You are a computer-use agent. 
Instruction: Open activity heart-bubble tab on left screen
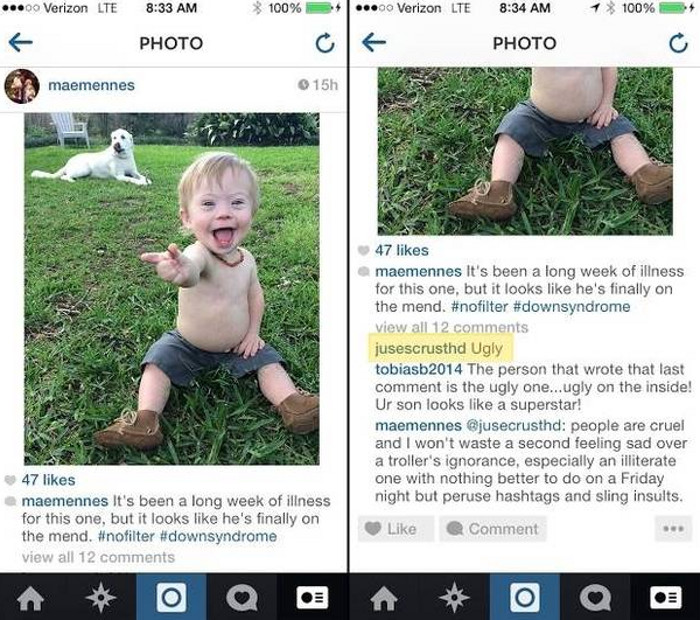pyautogui.click(x=242, y=597)
